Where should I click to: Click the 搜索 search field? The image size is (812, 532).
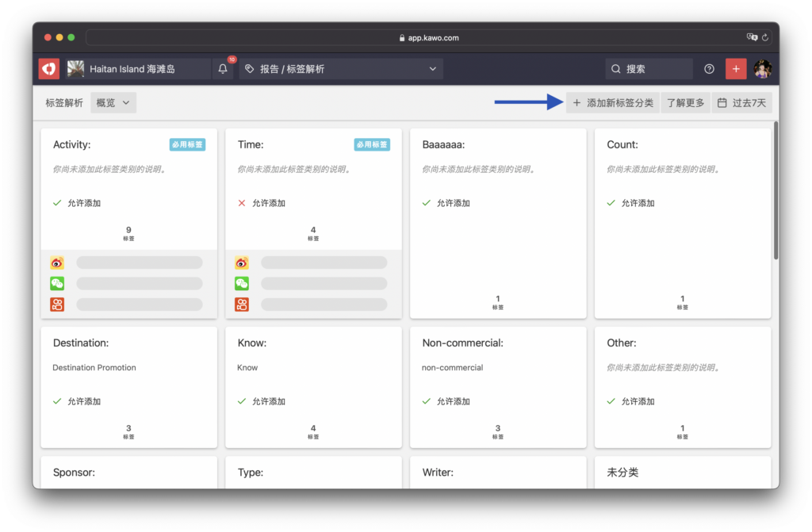[x=649, y=69]
